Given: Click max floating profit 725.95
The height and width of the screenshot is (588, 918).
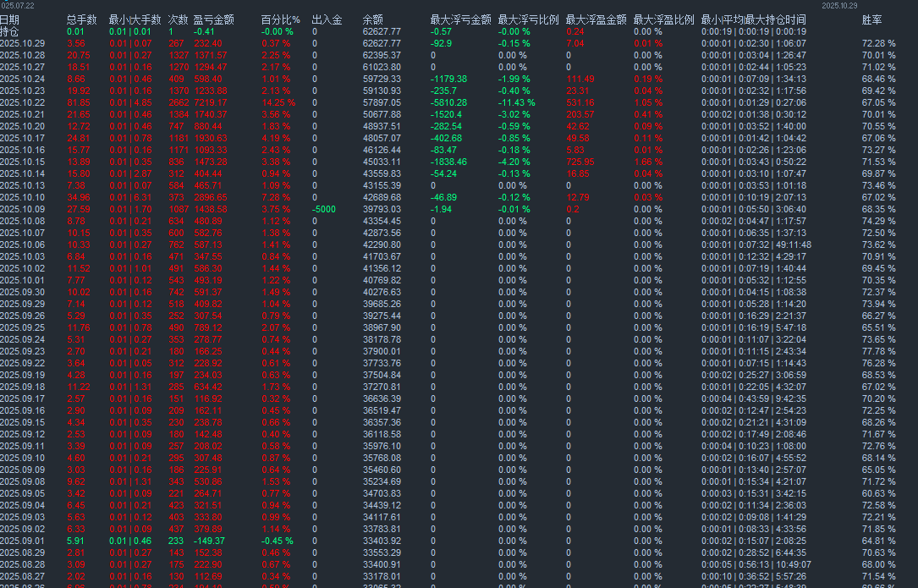Looking at the screenshot, I should click(x=580, y=162).
